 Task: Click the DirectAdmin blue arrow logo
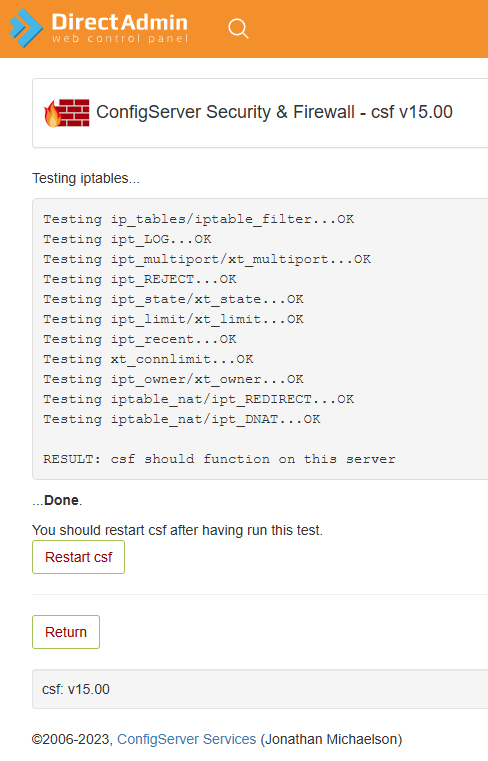(x=26, y=28)
